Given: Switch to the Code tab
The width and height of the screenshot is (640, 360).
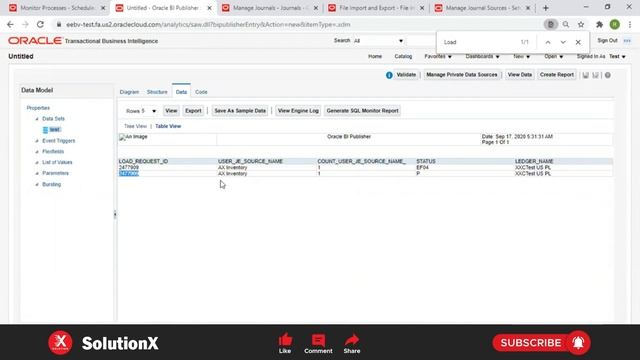Looking at the screenshot, I should coord(201,92).
